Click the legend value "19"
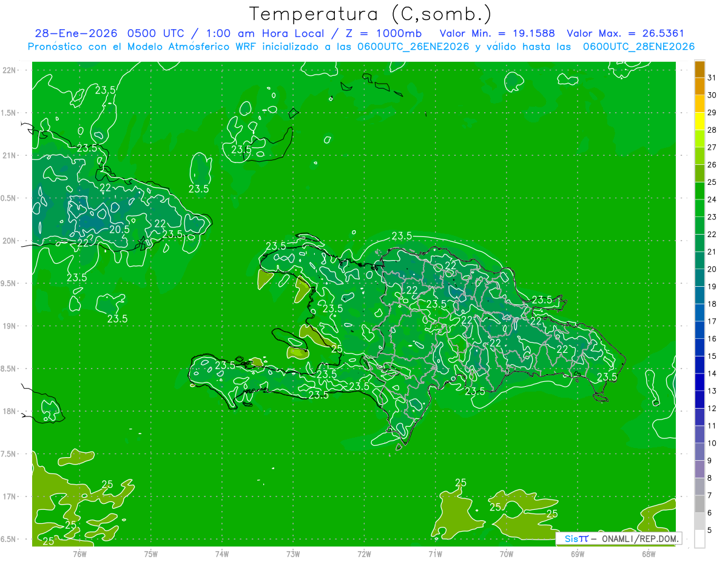This screenshot has height=562, width=728. click(712, 286)
